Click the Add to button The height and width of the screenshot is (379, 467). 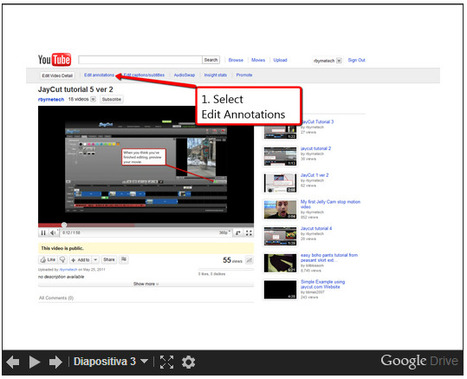point(80,260)
